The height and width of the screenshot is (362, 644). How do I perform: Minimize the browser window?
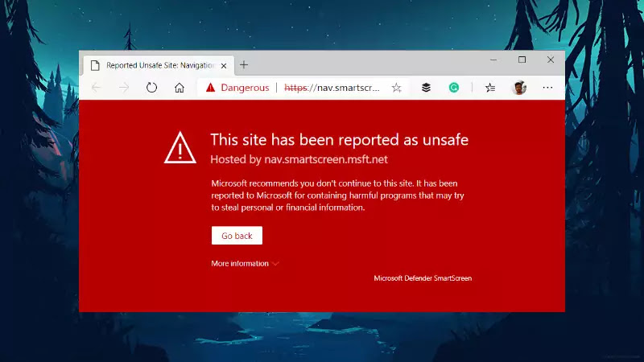(493, 60)
